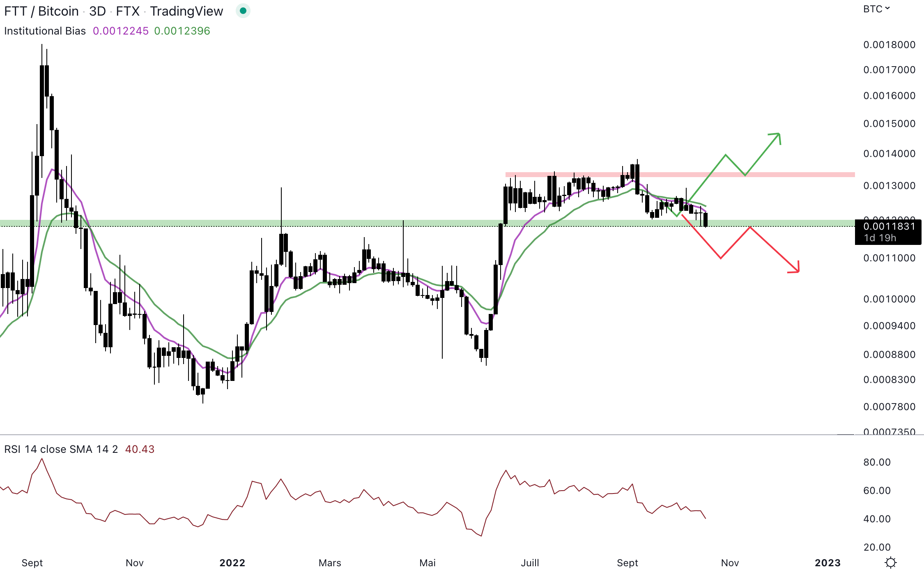Open the BTC currency dropdown
Screen dimensions: 924x572
coord(876,9)
